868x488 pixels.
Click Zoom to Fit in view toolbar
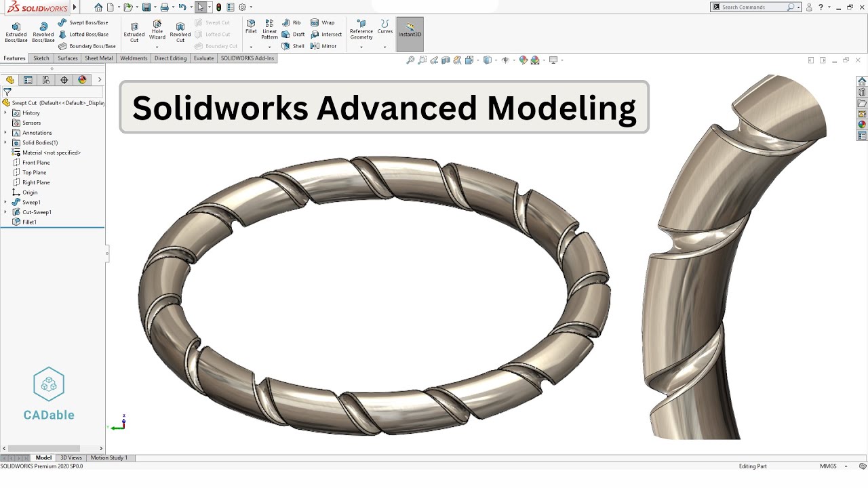click(x=410, y=60)
